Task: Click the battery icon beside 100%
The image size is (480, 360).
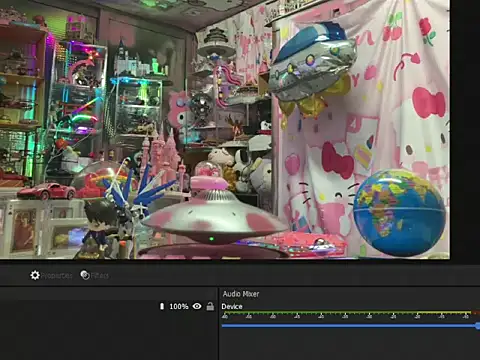Action: pos(162,306)
